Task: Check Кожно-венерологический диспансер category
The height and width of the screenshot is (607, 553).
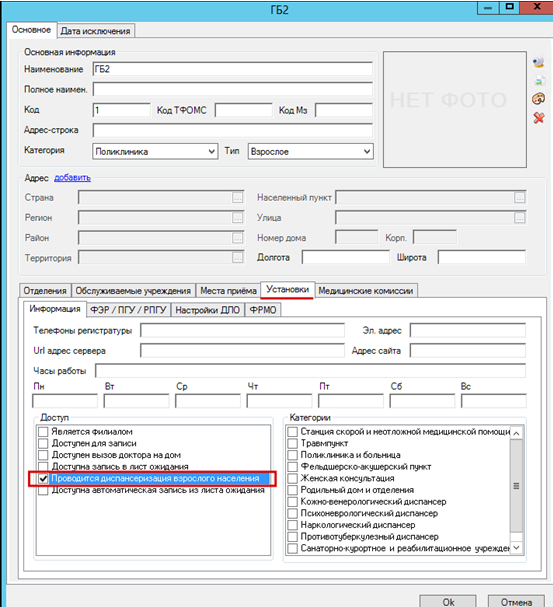Action: (293, 502)
